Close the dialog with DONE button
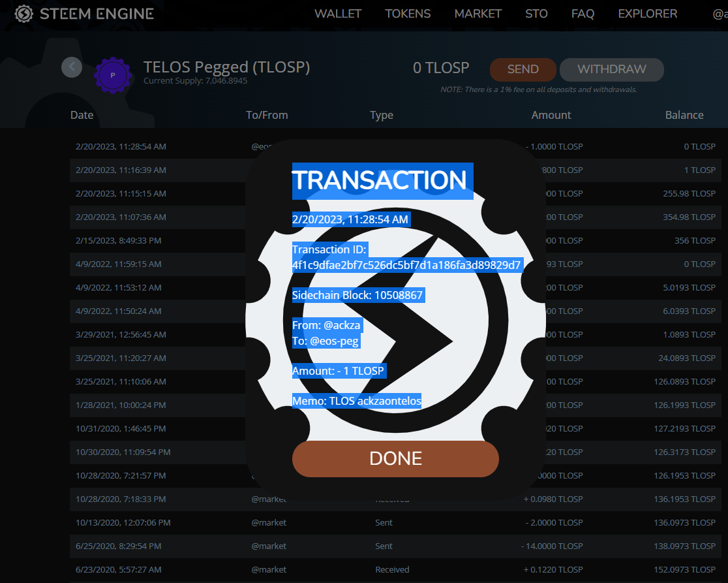The image size is (728, 583). [395, 458]
